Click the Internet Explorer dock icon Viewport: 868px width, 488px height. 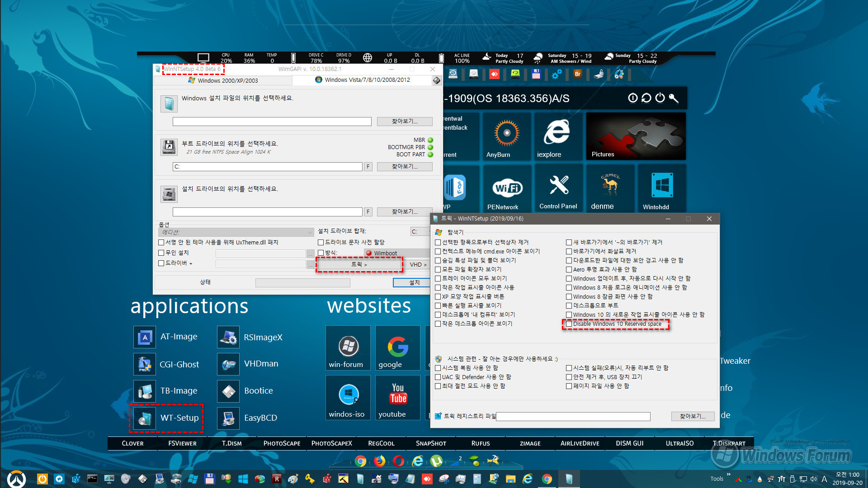click(418, 461)
